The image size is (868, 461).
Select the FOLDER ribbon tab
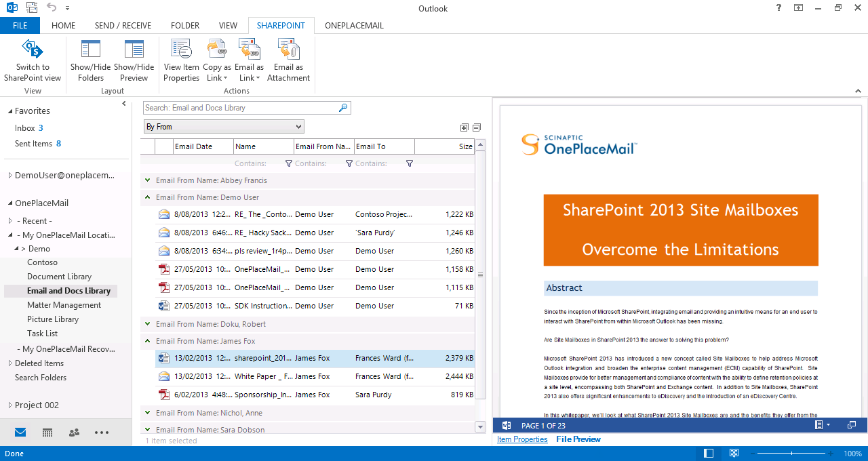[185, 26]
